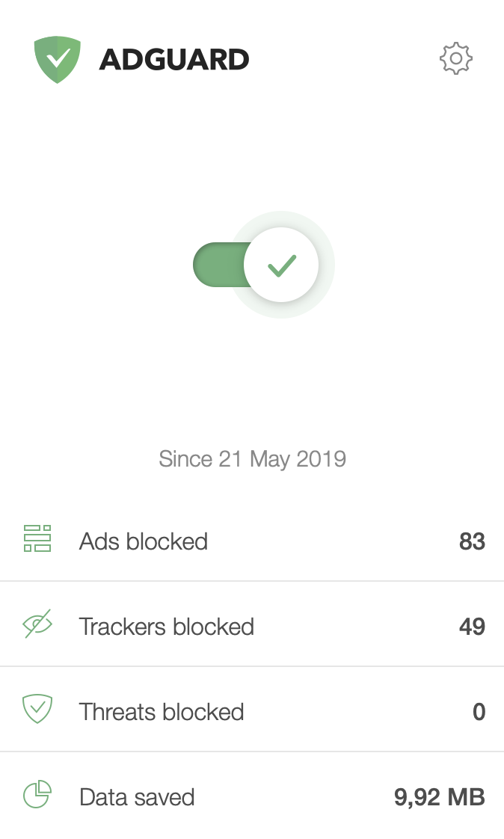Disable AdGuard protection with the main switch
The height and width of the screenshot is (839, 504).
point(262,265)
